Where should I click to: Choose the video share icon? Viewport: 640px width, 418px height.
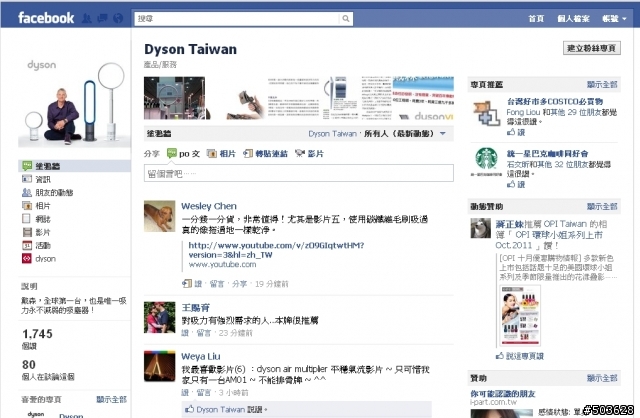300,153
